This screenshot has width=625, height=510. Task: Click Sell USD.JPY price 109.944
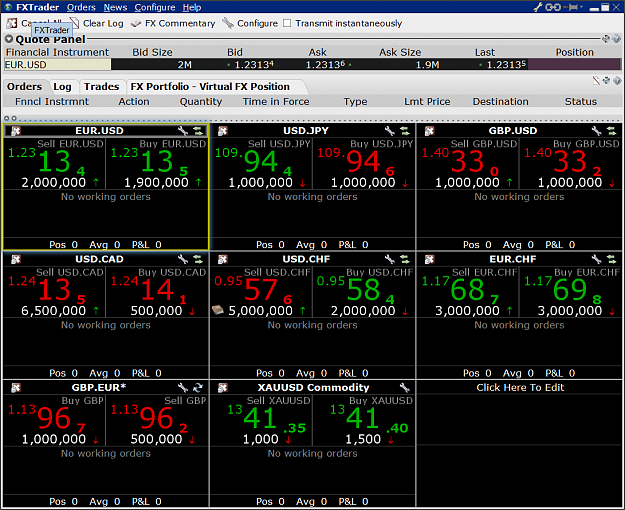[261, 163]
